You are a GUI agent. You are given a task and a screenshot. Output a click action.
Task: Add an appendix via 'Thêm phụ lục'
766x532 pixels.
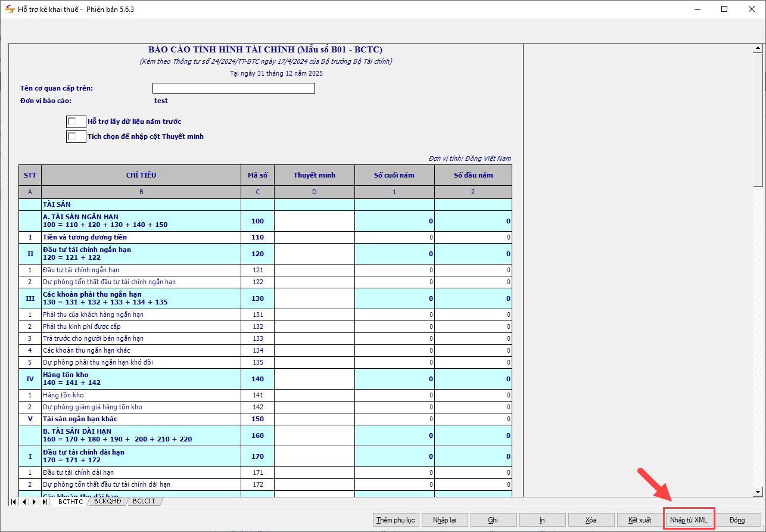click(396, 520)
